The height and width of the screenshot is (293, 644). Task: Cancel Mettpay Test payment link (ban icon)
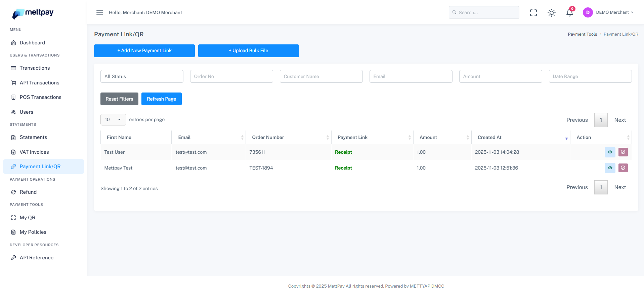point(623,168)
